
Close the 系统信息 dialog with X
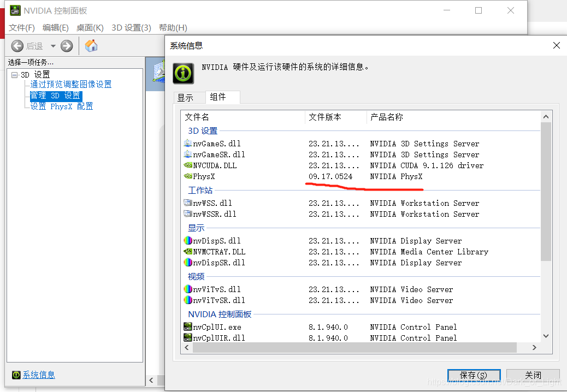pos(557,45)
